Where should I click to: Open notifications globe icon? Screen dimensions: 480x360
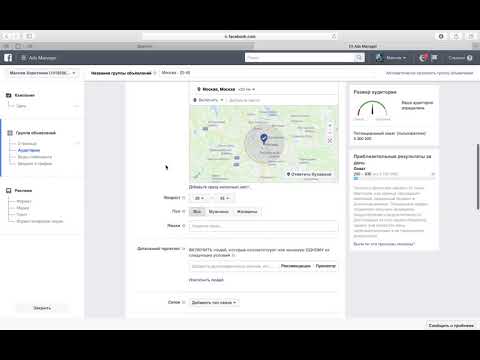pyautogui.click(x=423, y=58)
